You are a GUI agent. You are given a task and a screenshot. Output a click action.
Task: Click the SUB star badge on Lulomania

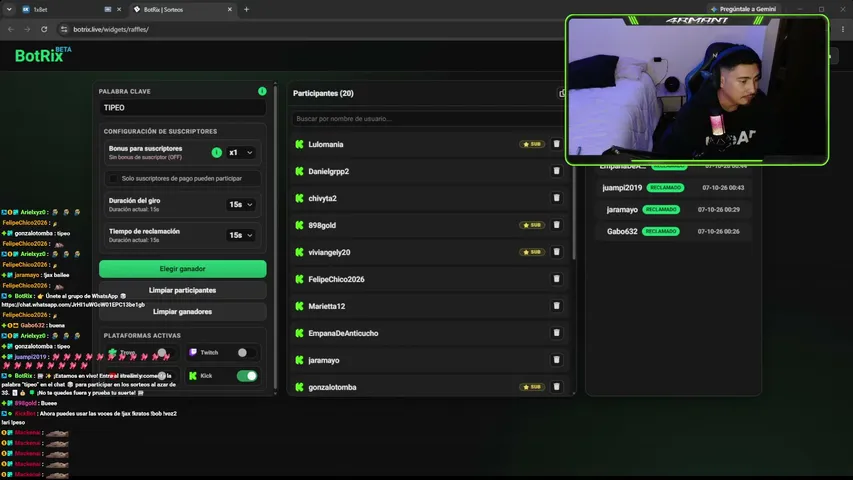(x=532, y=144)
